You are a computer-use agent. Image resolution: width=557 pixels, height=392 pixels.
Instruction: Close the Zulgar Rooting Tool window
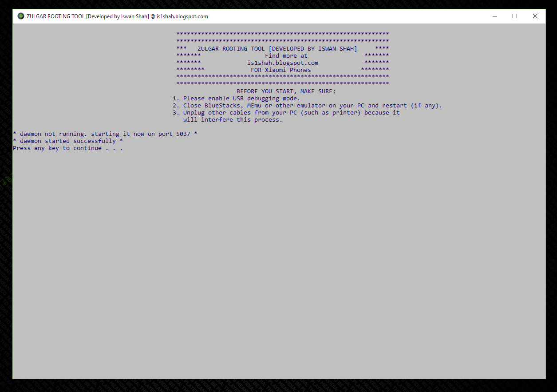point(535,16)
